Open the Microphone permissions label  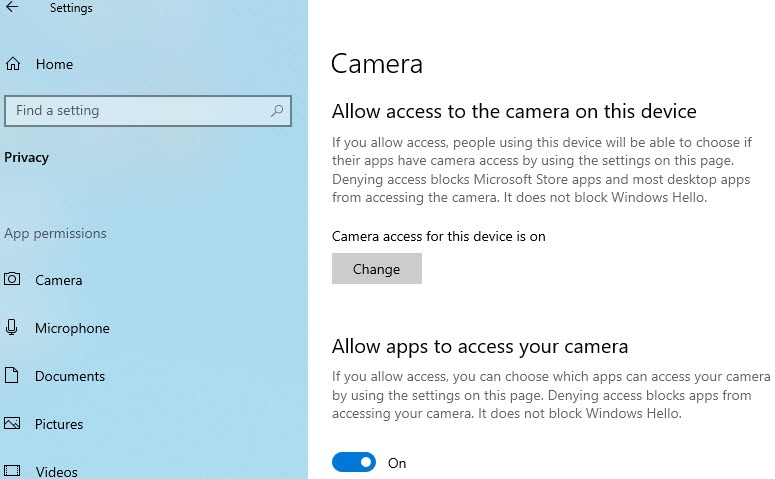(x=72, y=328)
